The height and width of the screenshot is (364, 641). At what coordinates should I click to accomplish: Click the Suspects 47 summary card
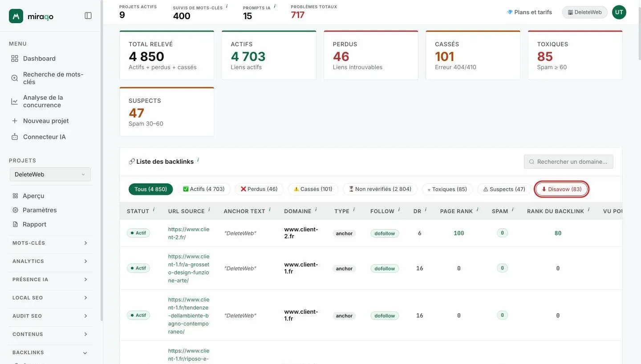point(167,112)
